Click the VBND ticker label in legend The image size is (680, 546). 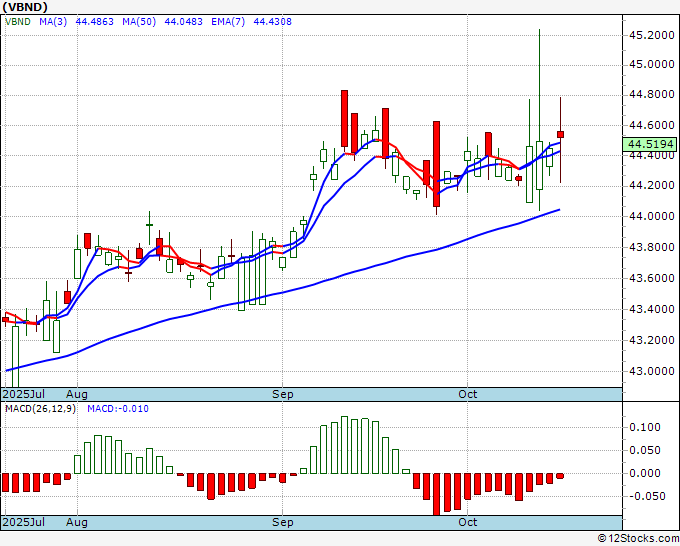[18, 21]
